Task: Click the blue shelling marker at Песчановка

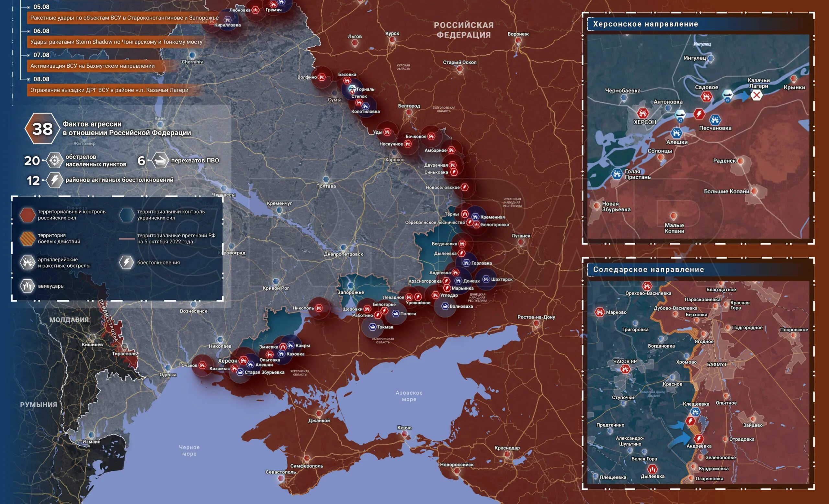Action: tap(715, 120)
